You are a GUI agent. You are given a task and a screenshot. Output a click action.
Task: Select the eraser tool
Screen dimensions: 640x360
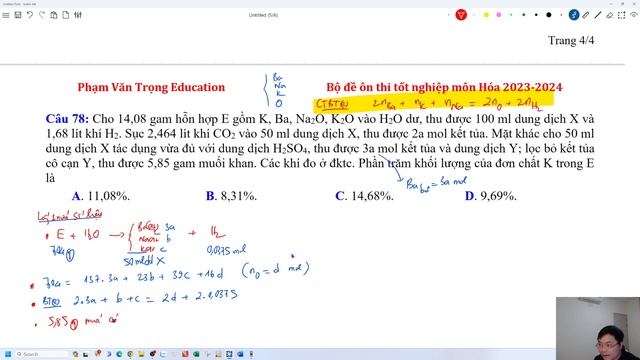[609, 15]
